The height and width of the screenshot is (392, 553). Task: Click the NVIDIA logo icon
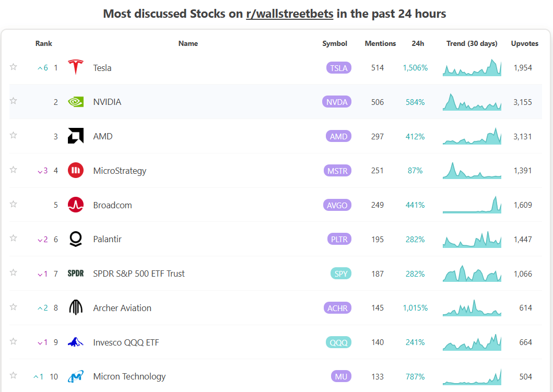click(76, 102)
